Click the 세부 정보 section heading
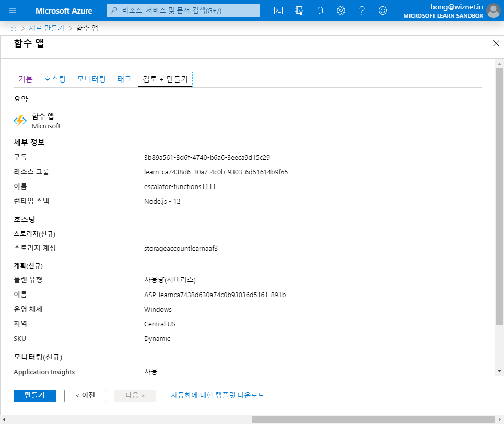The height and width of the screenshot is (424, 504). point(29,143)
